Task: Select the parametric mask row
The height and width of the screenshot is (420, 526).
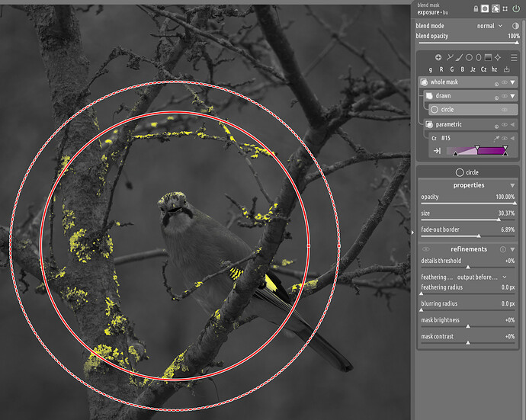Action: point(470,124)
